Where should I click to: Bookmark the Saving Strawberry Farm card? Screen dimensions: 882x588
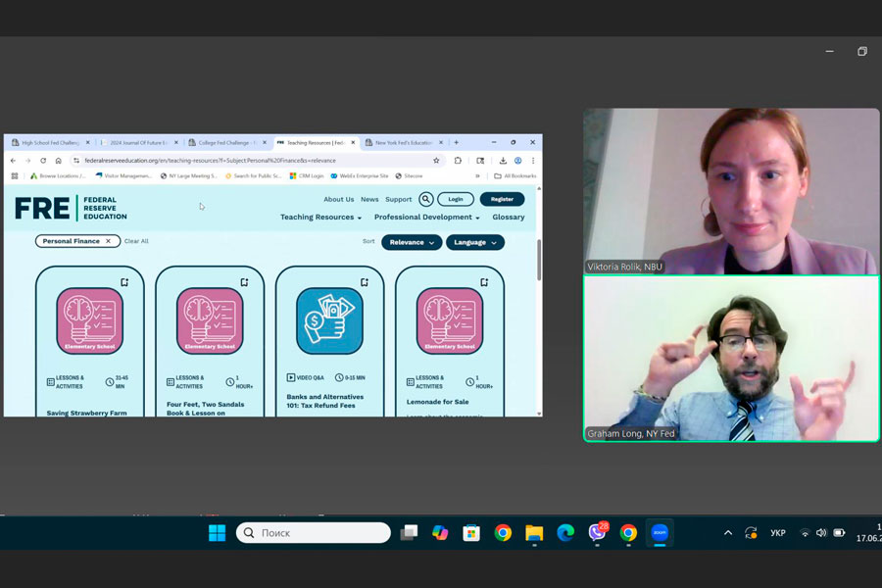pyautogui.click(x=124, y=282)
